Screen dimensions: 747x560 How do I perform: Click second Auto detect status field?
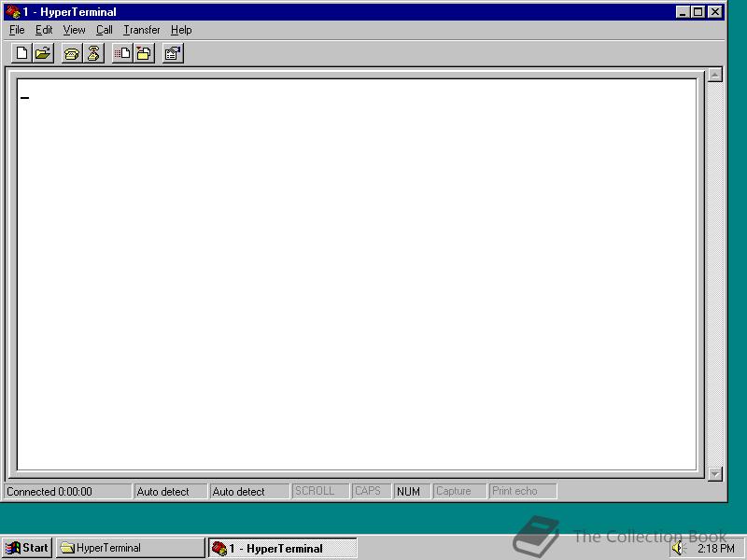click(x=248, y=492)
